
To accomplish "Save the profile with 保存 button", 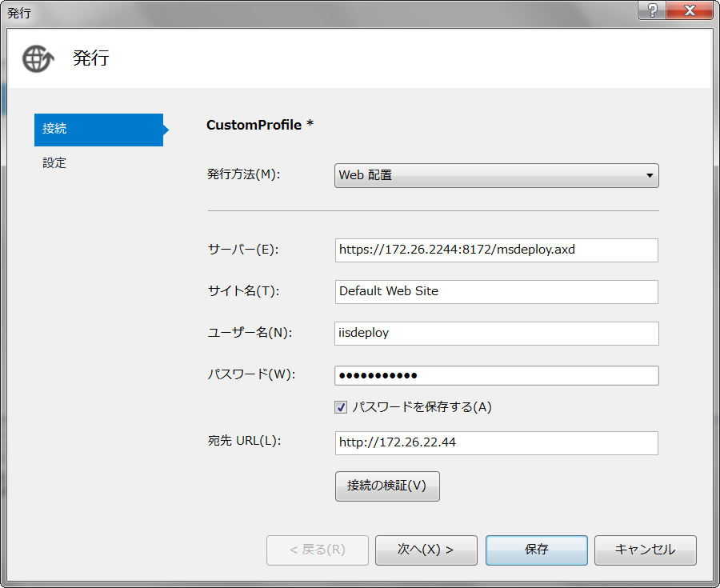I will [536, 550].
